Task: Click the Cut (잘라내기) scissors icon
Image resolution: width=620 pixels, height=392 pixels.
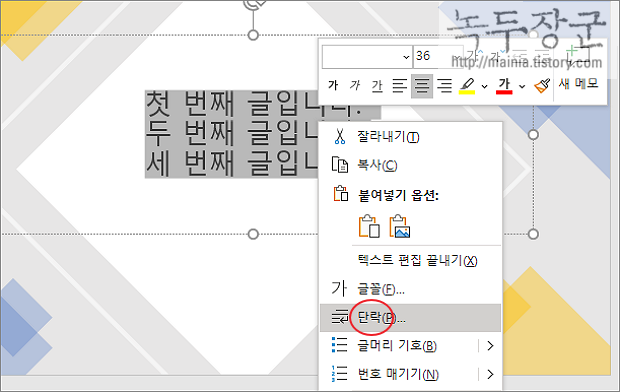Action: [339, 136]
